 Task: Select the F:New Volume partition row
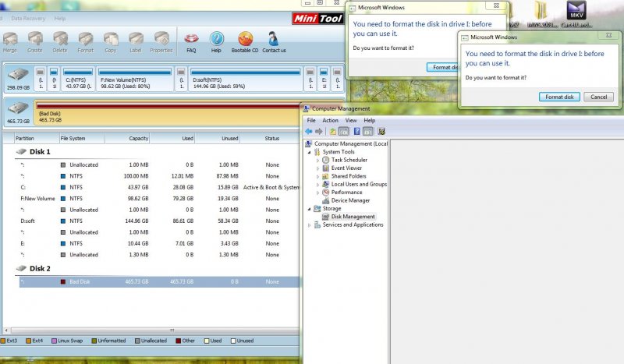point(159,199)
